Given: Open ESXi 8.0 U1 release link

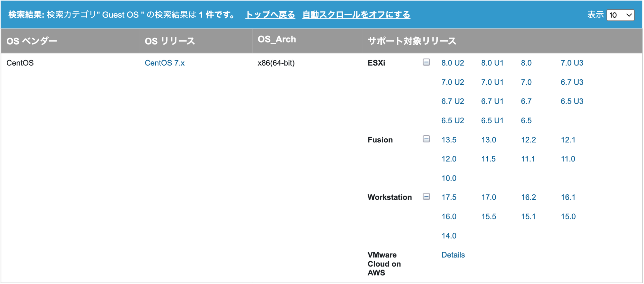Looking at the screenshot, I should pyautogui.click(x=492, y=63).
